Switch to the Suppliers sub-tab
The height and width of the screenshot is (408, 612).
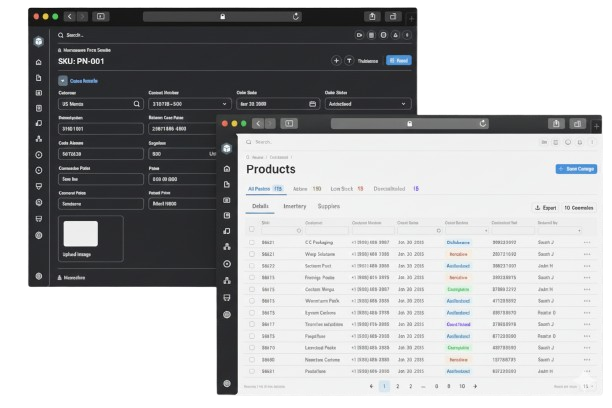pos(329,206)
